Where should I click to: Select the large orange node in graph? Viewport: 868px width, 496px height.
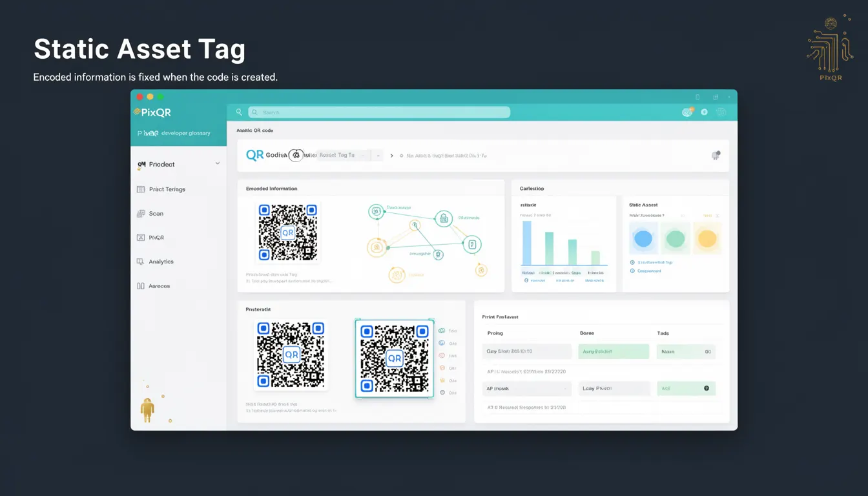(x=377, y=247)
